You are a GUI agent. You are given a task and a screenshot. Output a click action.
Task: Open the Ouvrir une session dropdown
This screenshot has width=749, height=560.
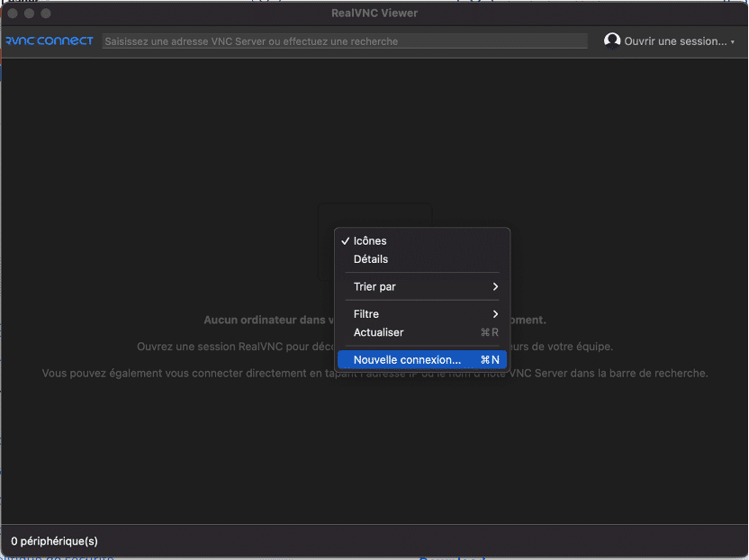(669, 41)
